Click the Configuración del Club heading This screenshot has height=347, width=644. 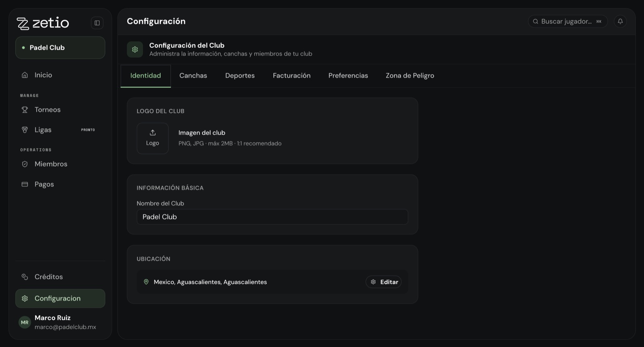(x=187, y=45)
